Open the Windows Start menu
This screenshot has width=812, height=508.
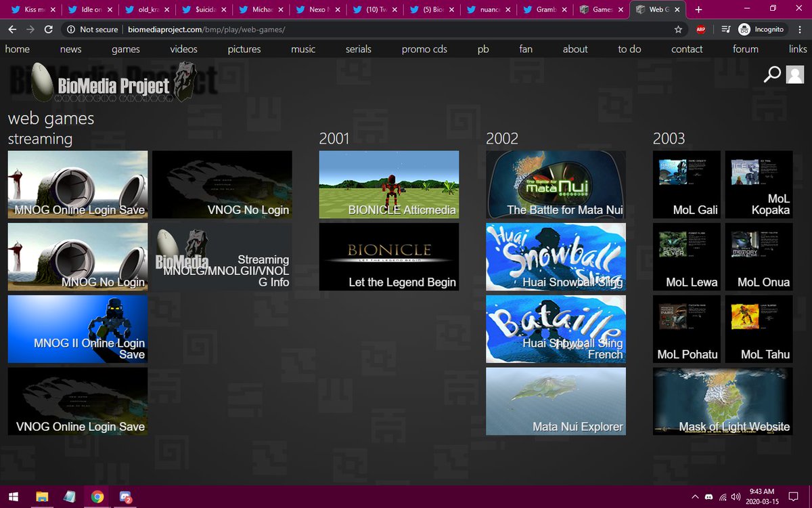tap(13, 496)
